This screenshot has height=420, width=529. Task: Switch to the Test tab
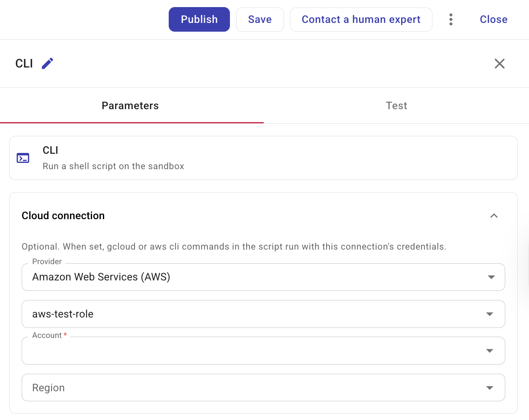pyautogui.click(x=396, y=105)
